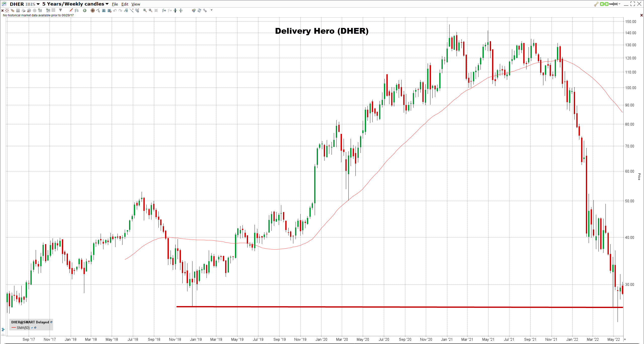Open the Edit menu
644x344 pixels.
[125, 4]
